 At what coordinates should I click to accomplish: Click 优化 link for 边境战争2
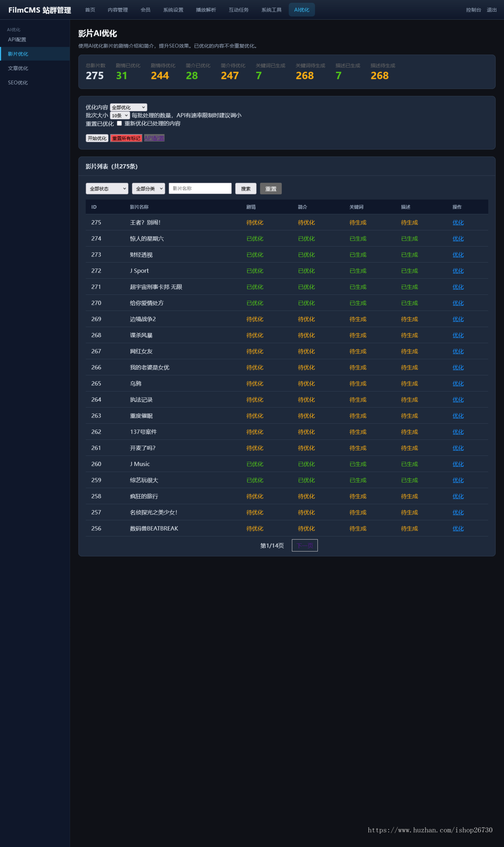(x=458, y=319)
